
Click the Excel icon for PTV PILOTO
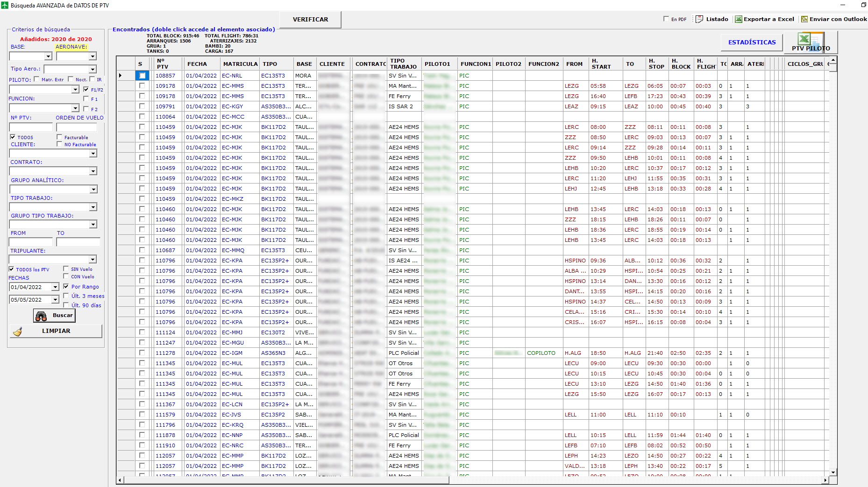(804, 39)
